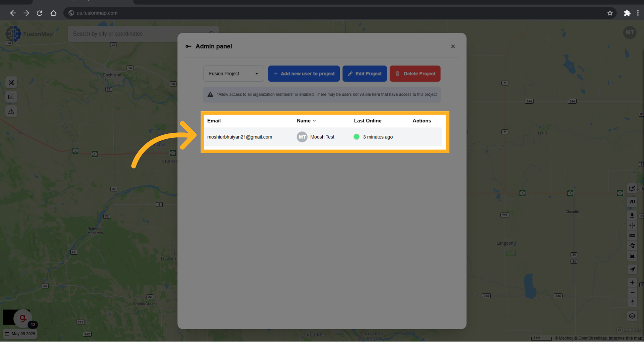Go back in browser
The width and height of the screenshot is (644, 362).
(x=13, y=13)
